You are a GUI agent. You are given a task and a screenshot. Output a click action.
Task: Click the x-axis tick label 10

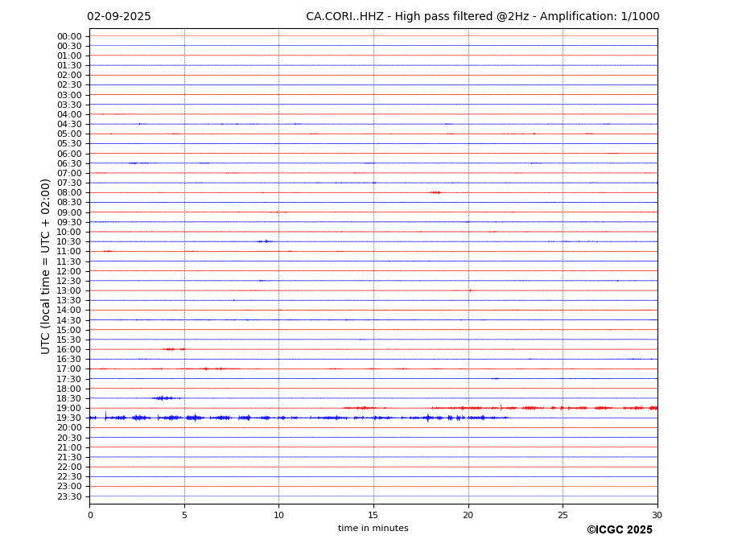pyautogui.click(x=278, y=515)
